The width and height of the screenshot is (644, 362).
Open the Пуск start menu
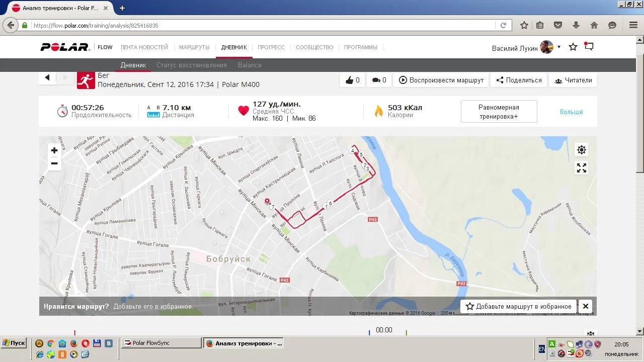pyautogui.click(x=14, y=343)
